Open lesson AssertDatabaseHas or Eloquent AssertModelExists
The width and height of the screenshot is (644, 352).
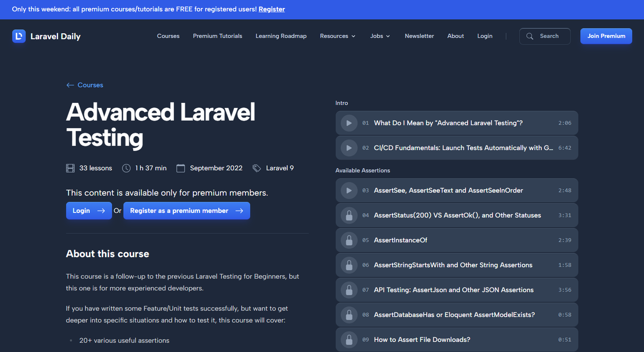tap(457, 315)
